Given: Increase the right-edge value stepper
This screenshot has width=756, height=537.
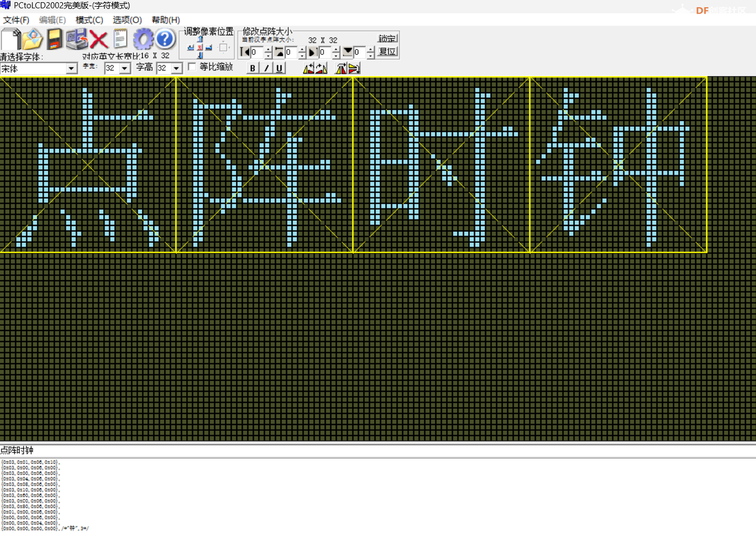Looking at the screenshot, I should [x=336, y=49].
